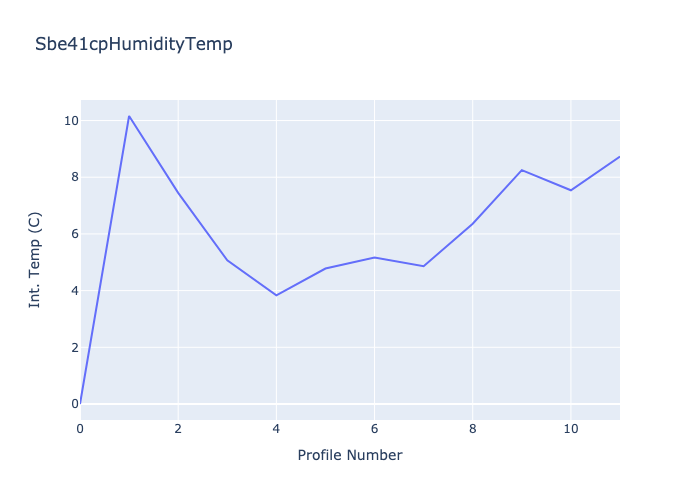700x500 pixels.
Task: Click the line start at profile 0
Action: [x=81, y=403]
